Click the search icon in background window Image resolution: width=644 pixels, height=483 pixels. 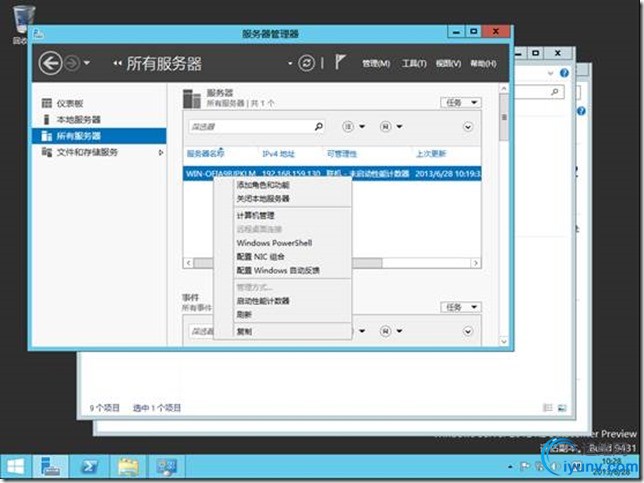555,92
